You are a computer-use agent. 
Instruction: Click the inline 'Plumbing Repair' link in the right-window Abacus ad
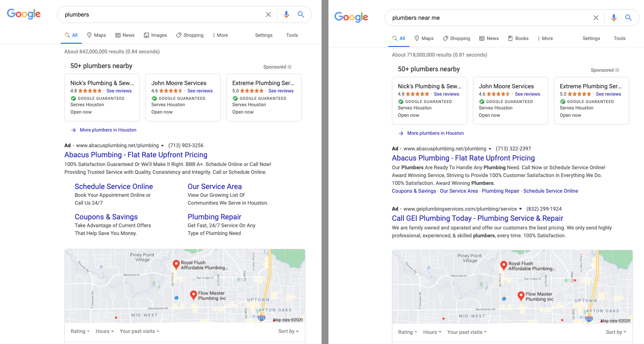pos(500,191)
